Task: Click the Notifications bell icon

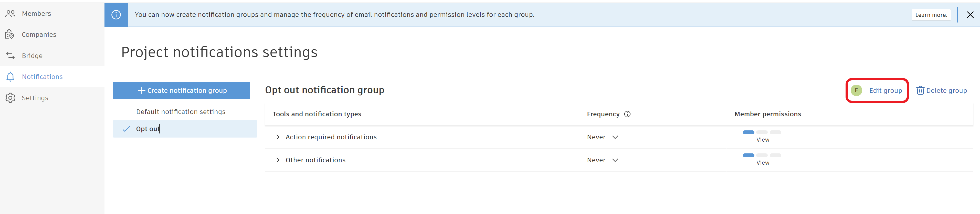Action: tap(10, 76)
